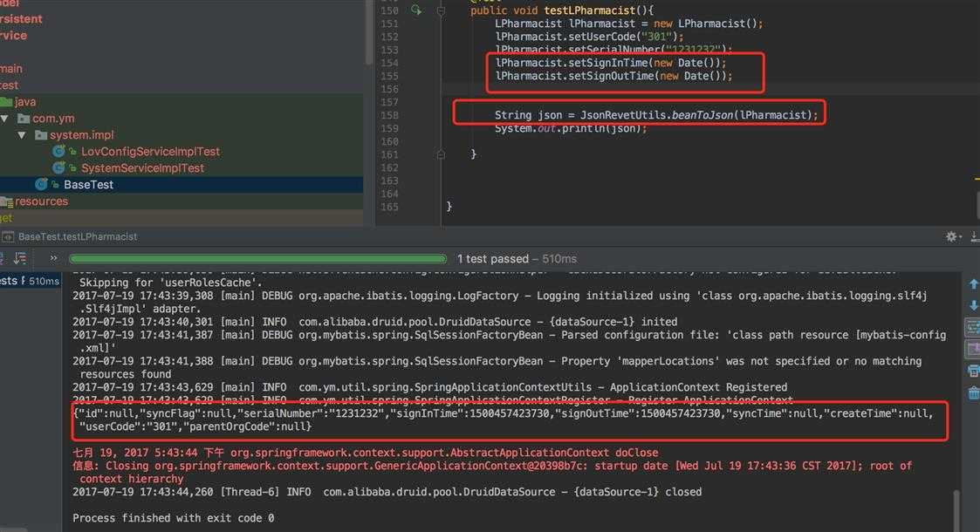Click the print console output icon
This screenshot has width=980, height=532.
(973, 371)
